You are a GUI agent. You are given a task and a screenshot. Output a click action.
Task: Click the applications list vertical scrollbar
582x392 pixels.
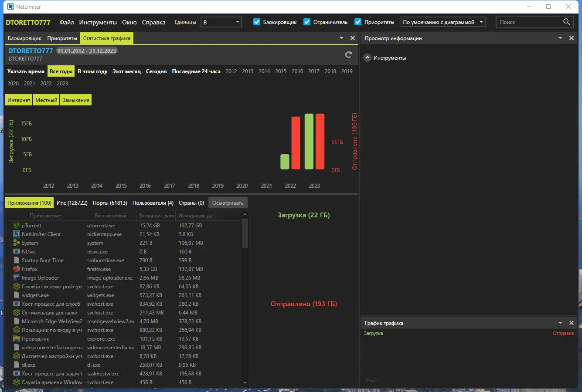[245, 233]
